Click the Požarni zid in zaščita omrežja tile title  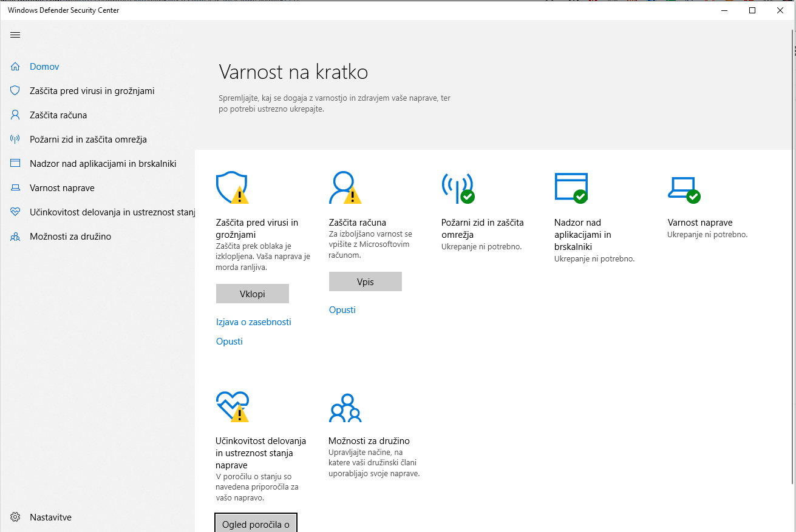click(x=483, y=229)
